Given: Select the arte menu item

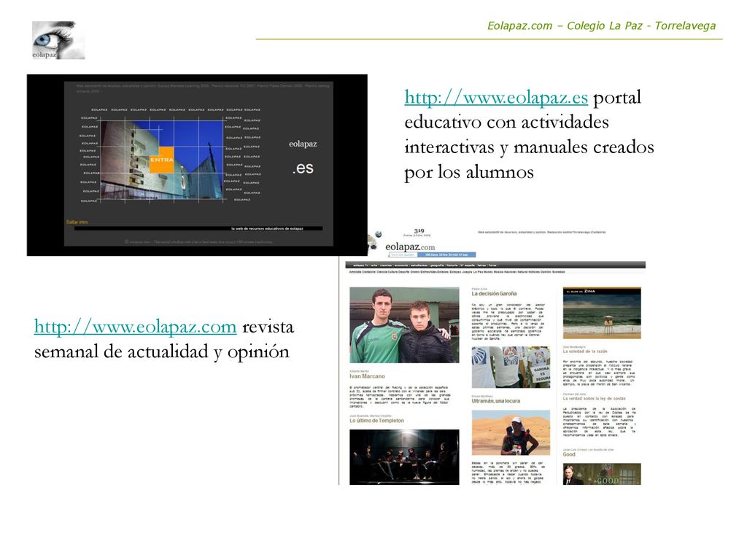Looking at the screenshot, I should [x=374, y=265].
